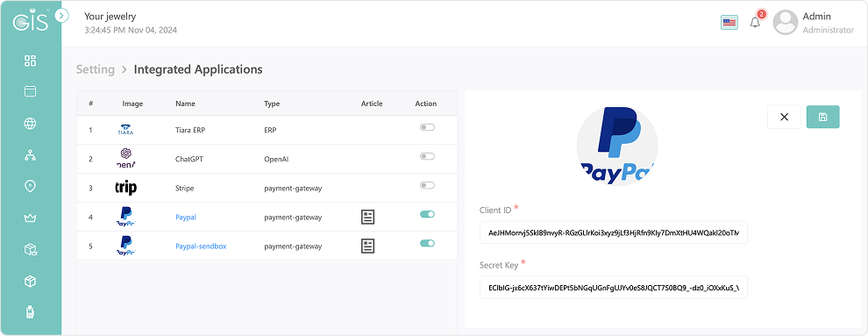Click the Article column header

tap(372, 104)
